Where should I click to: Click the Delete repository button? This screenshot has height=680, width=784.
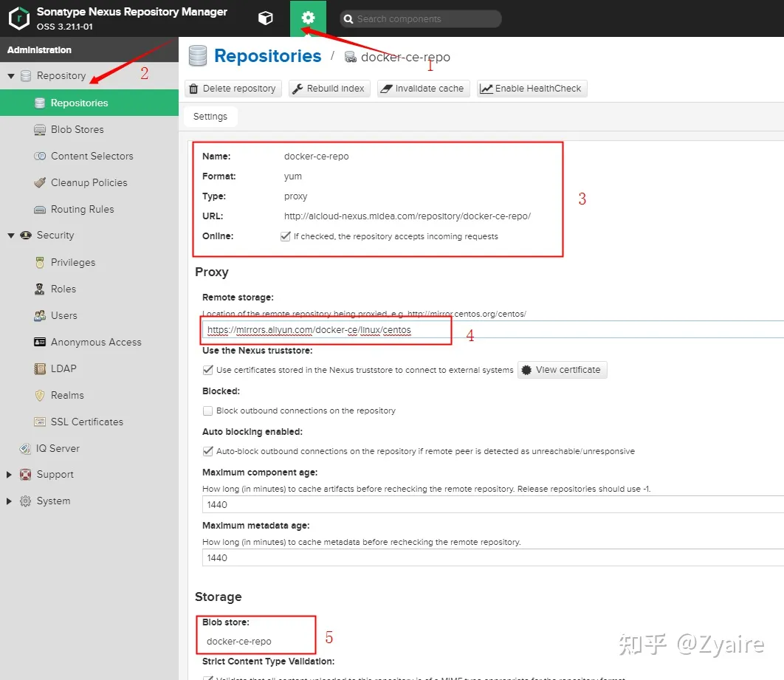tap(233, 89)
